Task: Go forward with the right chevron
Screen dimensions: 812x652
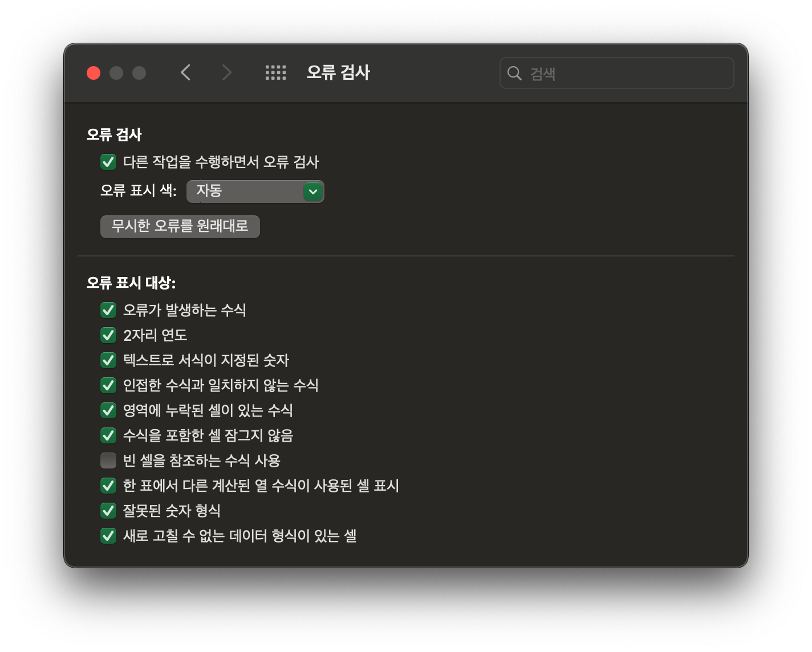Action: (226, 72)
